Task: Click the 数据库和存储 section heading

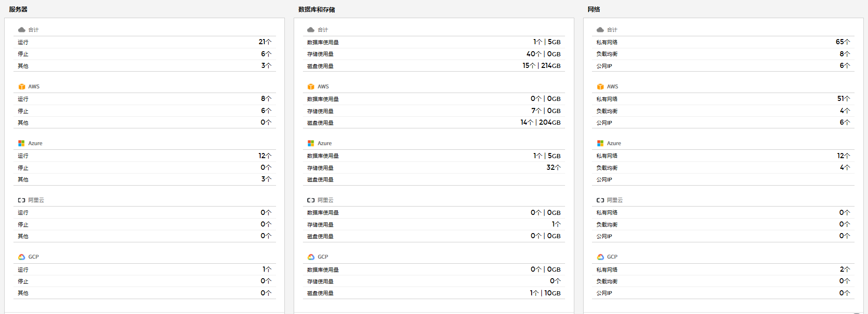Action: coord(316,9)
